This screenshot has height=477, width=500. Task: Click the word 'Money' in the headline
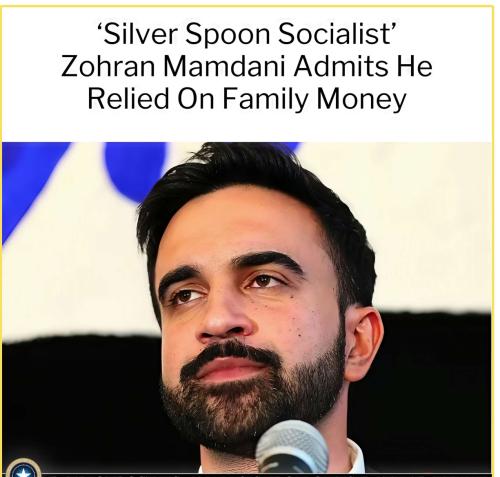click(361, 100)
